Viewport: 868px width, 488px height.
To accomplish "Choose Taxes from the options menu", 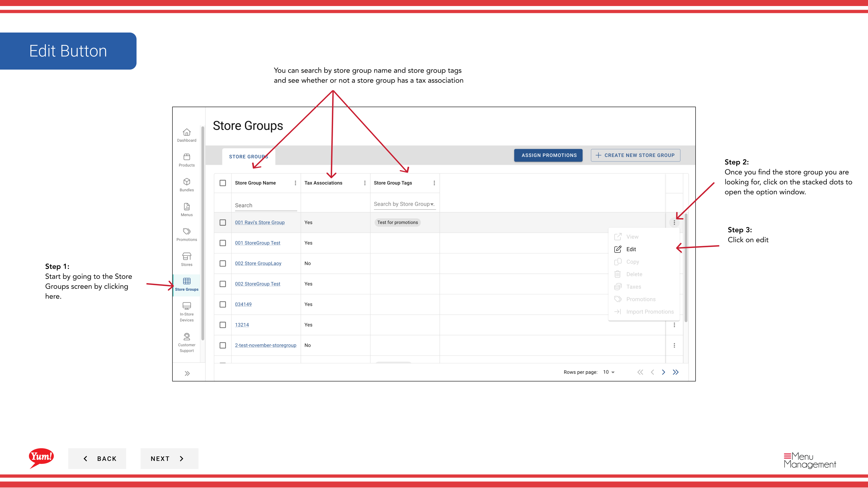I will point(643,286).
